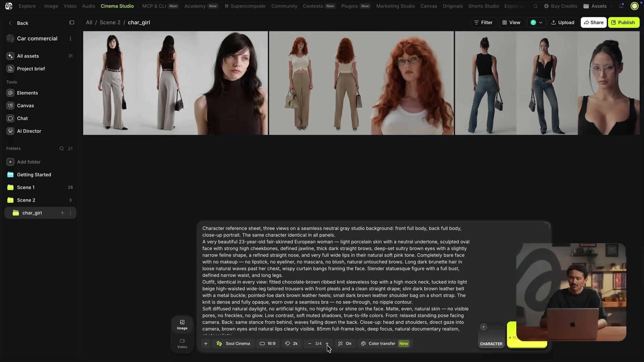
Task: Open the Filter options
Action: (x=483, y=22)
